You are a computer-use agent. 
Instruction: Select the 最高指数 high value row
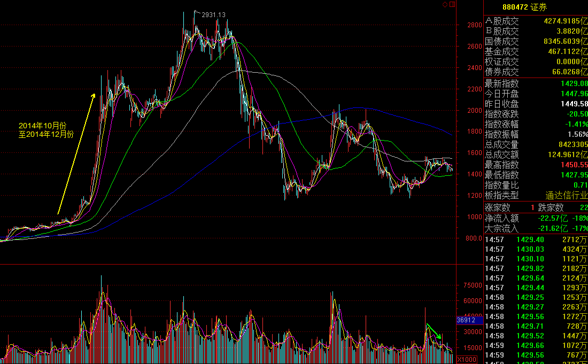click(x=535, y=165)
